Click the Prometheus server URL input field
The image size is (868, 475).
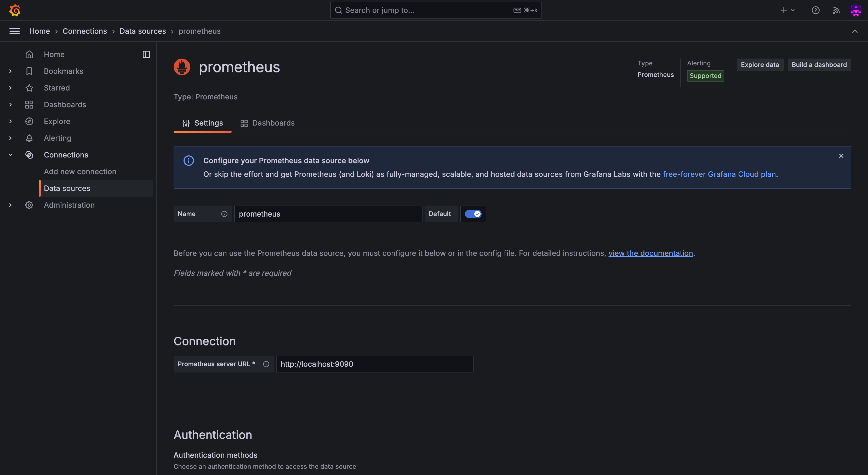374,364
